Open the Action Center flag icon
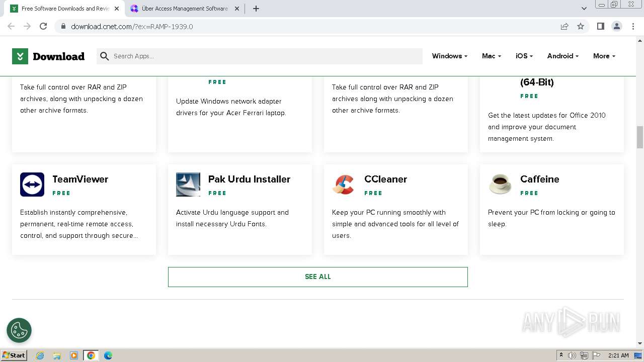644x362 pixels. (596, 355)
